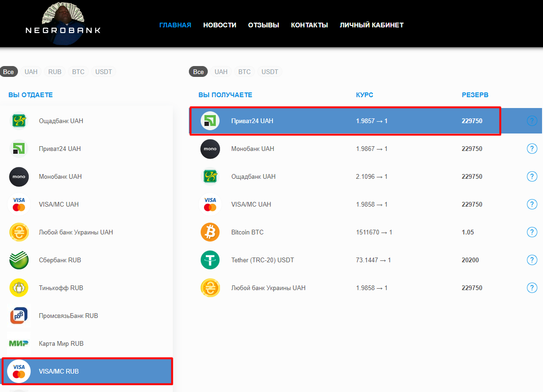The height and width of the screenshot is (392, 543).
Task: Open help for Любой банк Украины receive row
Action: (532, 288)
